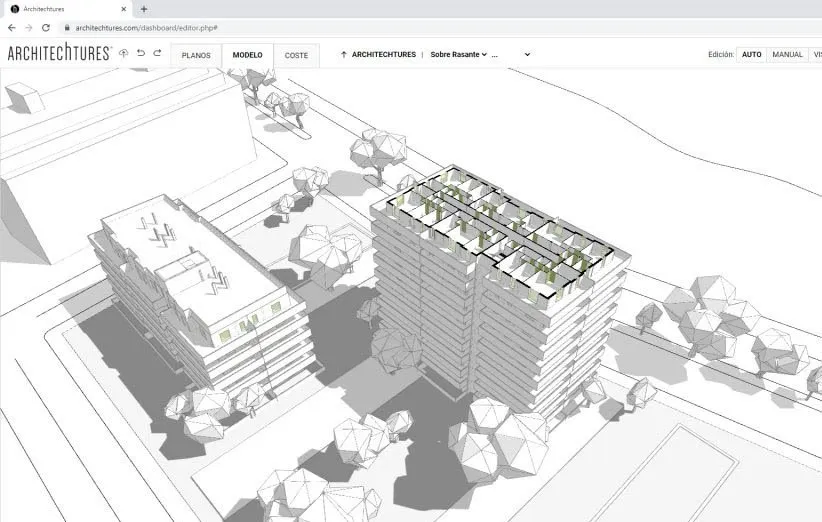The width and height of the screenshot is (822, 522).
Task: Redo the last undone action
Action: click(x=157, y=54)
